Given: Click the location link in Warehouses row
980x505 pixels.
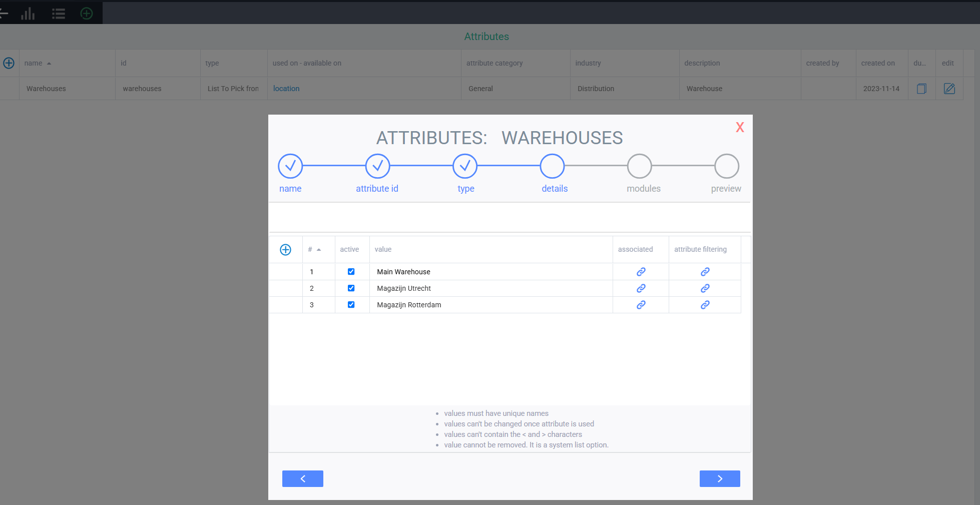Looking at the screenshot, I should pos(286,89).
